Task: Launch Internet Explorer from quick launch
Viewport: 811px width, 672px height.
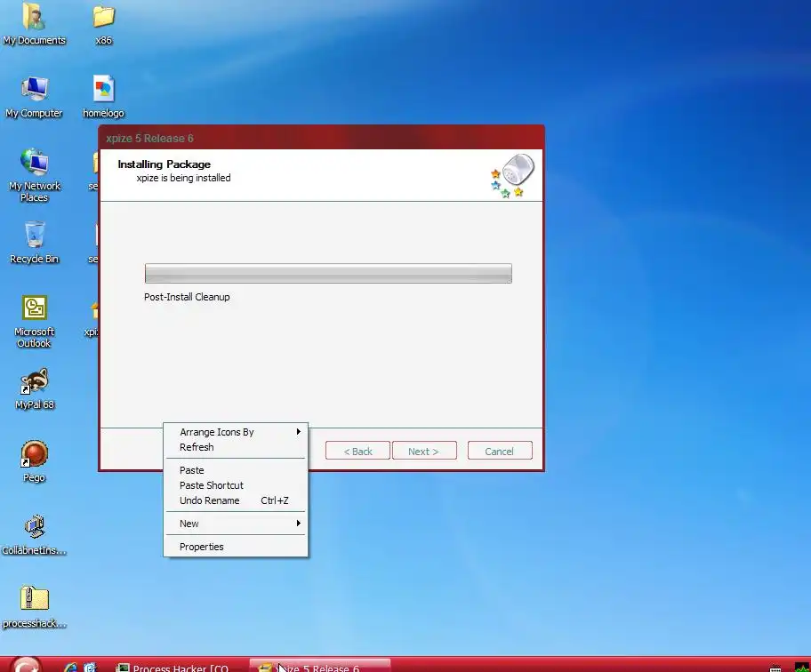Action: tap(71, 668)
